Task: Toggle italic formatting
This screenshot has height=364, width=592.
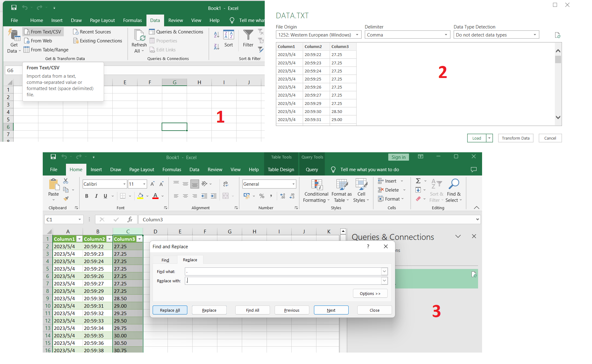Action: [96, 196]
